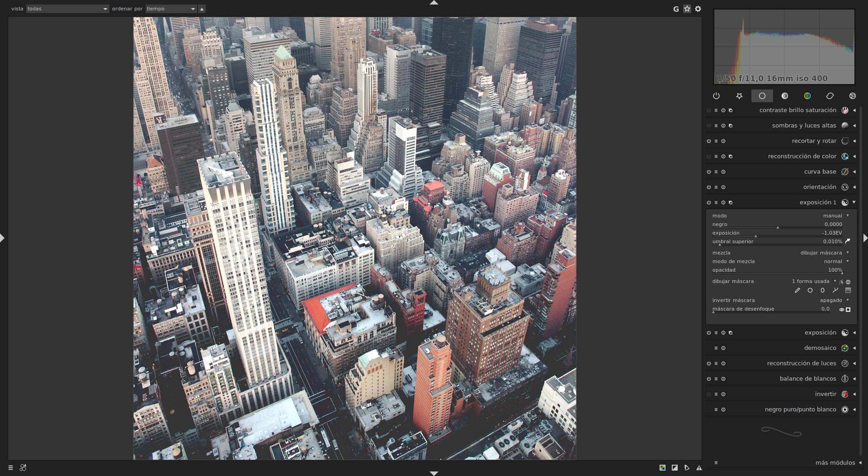Turn off the orientación module
Image resolution: width=868 pixels, height=476 pixels.
(709, 187)
